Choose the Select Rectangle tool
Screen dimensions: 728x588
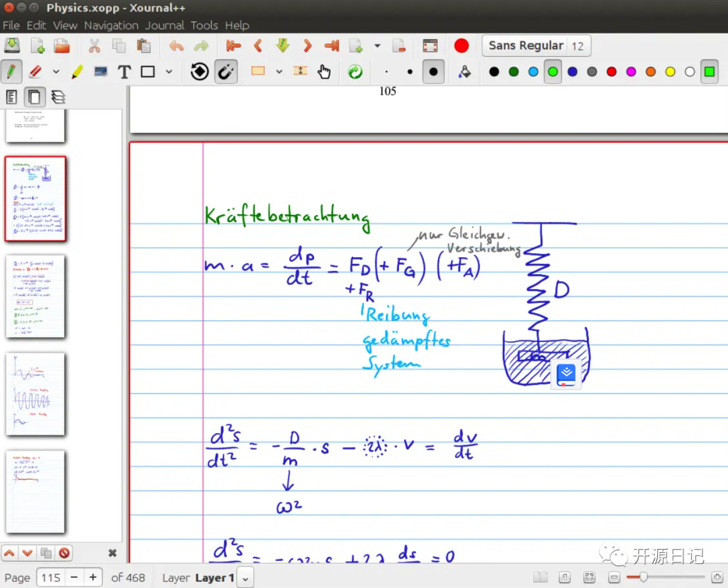(257, 71)
